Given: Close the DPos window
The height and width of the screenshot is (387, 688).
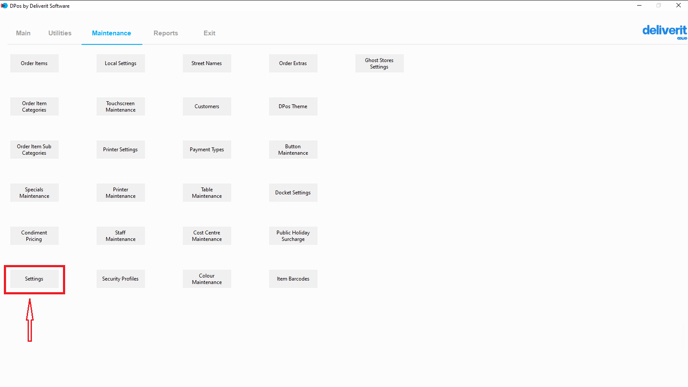Looking at the screenshot, I should (678, 5).
